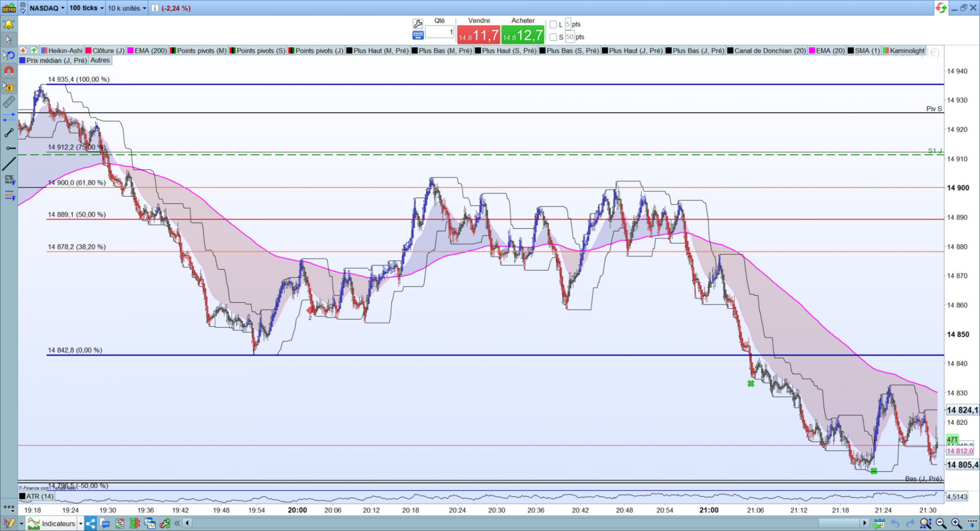
Task: Click the scroll right arrow on time scrollbar
Action: coord(865,523)
